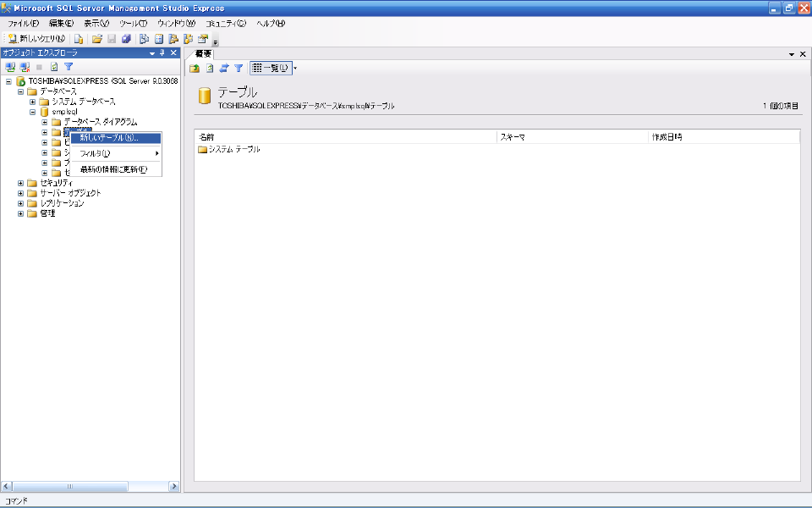Collapse the TOSHIBA\SQLEXPRESS server node
This screenshot has width=812, height=508.
[8, 81]
